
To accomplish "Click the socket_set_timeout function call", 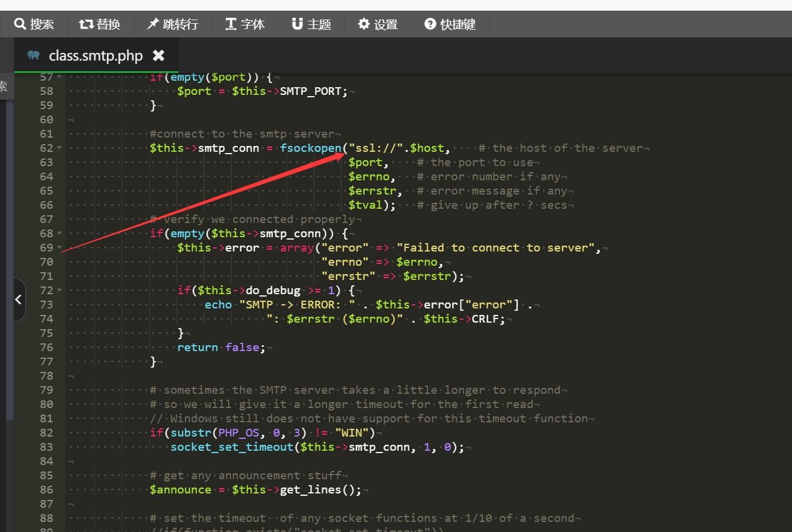I will point(232,447).
